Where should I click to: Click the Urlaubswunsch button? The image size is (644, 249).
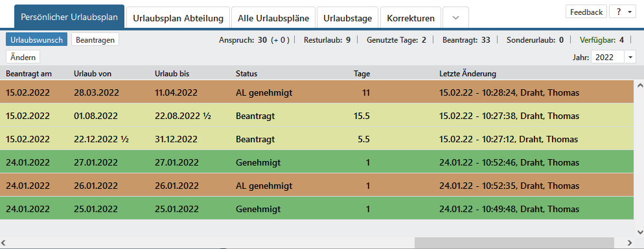tap(36, 40)
